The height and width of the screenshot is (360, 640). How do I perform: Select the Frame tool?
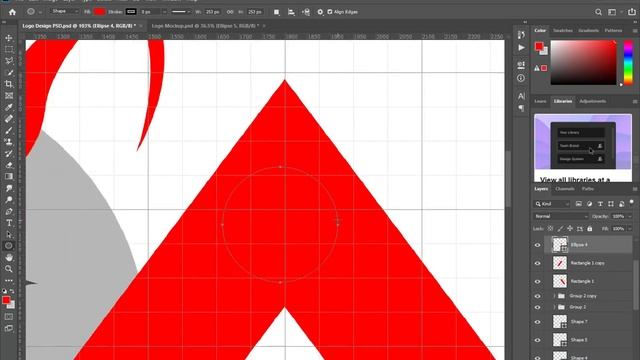(9, 96)
